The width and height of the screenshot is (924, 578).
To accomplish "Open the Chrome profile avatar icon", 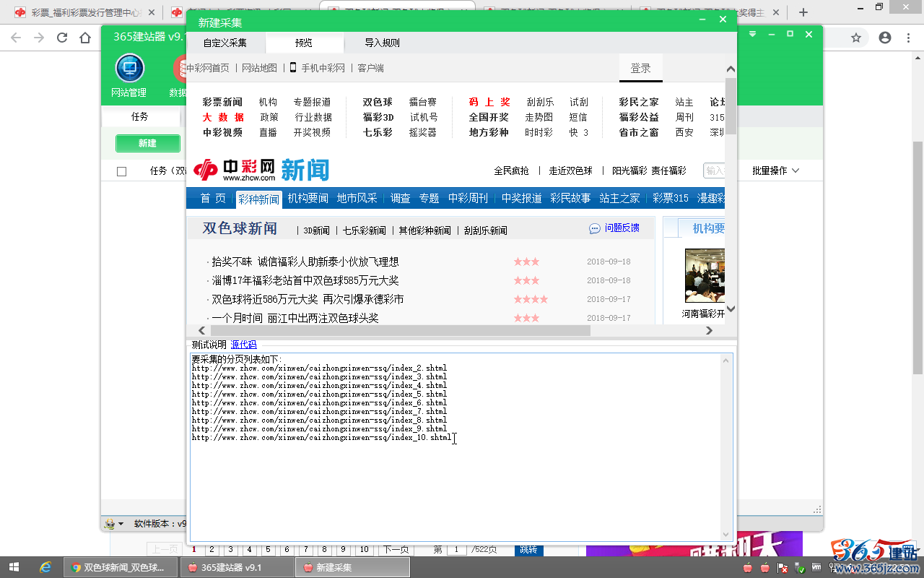I will click(x=885, y=38).
